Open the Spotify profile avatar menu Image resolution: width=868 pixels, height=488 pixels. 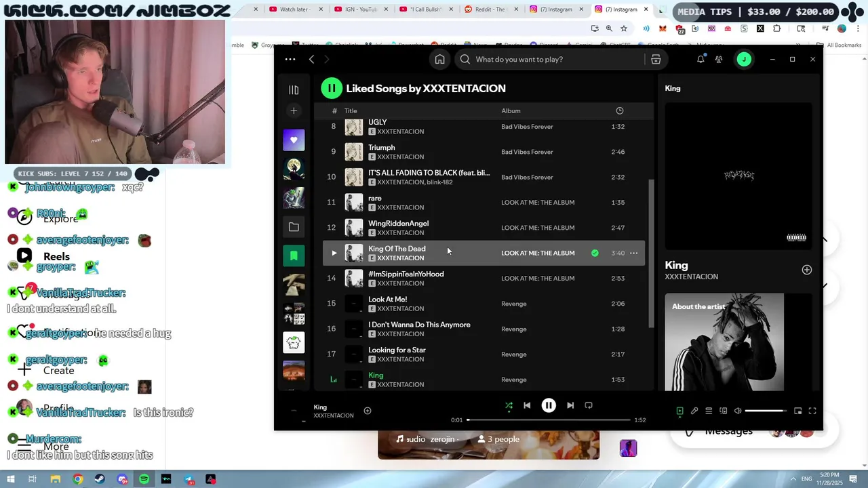coord(744,60)
